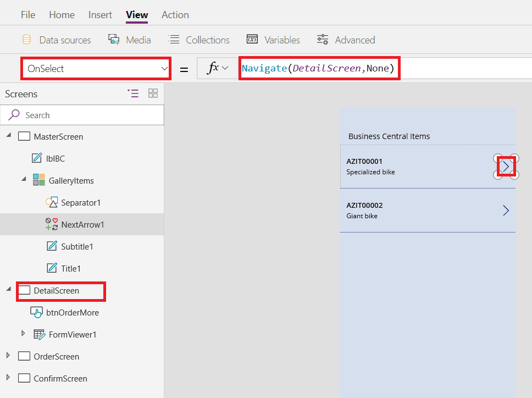532x398 pixels.
Task: Collapse the GalleryItems node
Action: (x=24, y=179)
